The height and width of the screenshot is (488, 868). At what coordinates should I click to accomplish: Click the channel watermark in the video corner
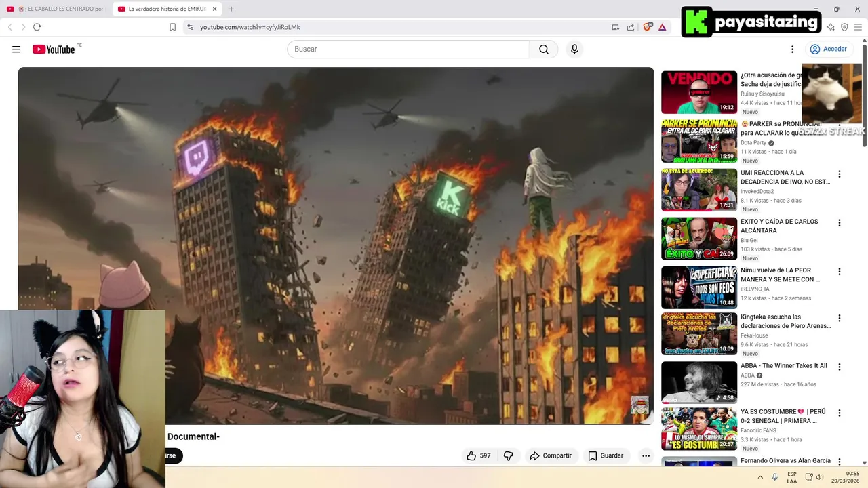tap(639, 405)
